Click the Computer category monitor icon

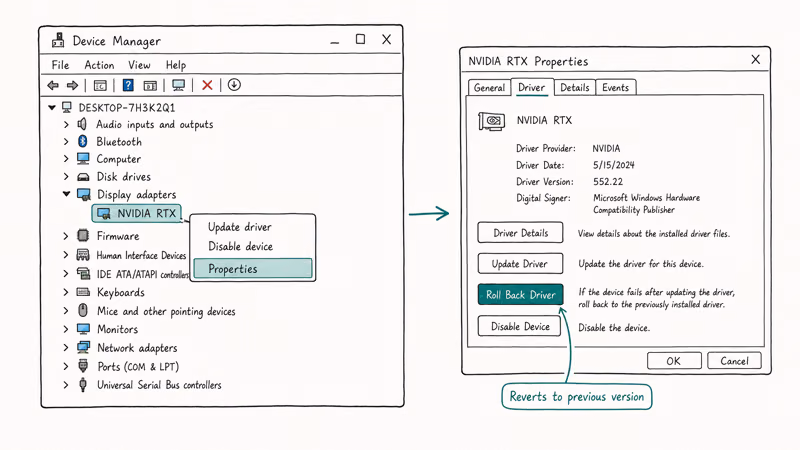click(83, 159)
